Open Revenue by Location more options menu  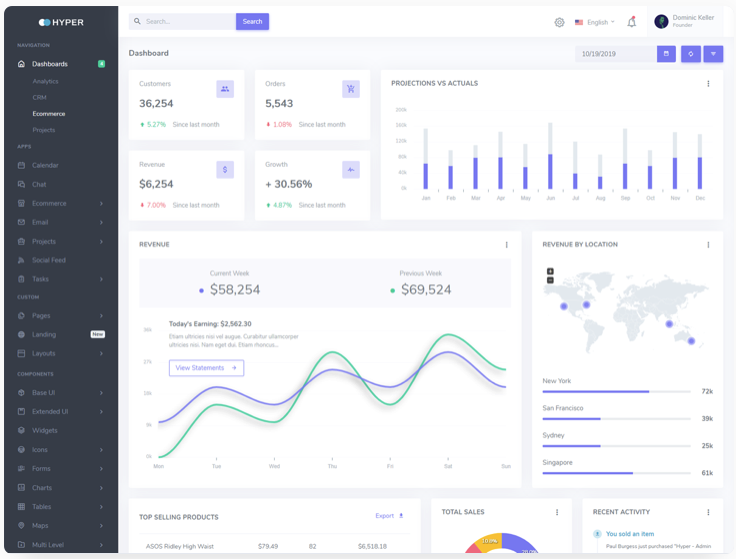tap(708, 245)
